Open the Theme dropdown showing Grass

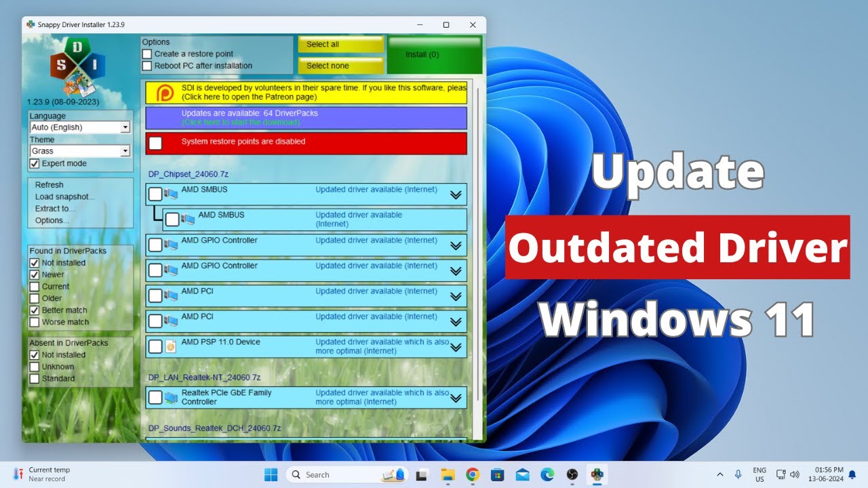80,151
